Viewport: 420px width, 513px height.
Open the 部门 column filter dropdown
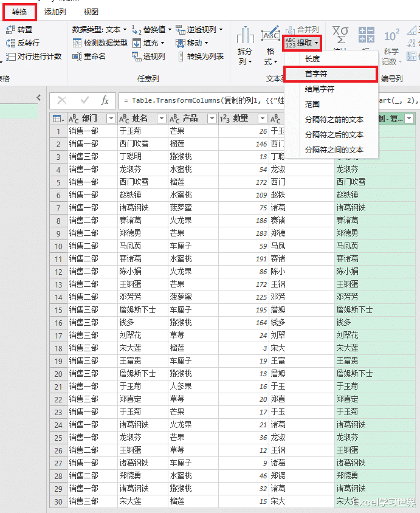(111, 119)
